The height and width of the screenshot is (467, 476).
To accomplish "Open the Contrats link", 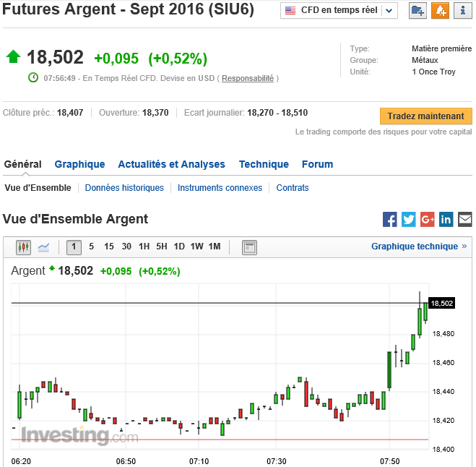I will point(293,188).
